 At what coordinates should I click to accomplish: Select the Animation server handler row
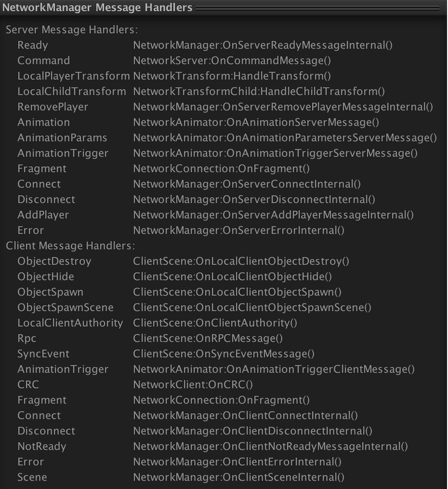(43, 122)
